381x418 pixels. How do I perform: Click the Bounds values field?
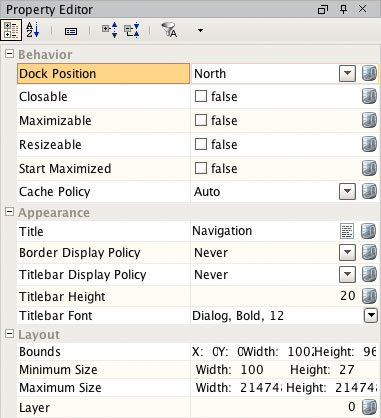tap(284, 352)
